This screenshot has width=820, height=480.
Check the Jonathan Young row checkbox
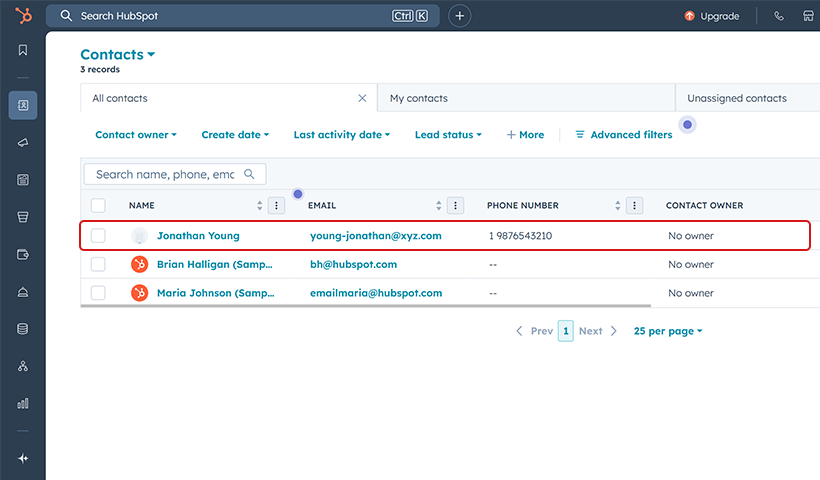[x=98, y=236]
